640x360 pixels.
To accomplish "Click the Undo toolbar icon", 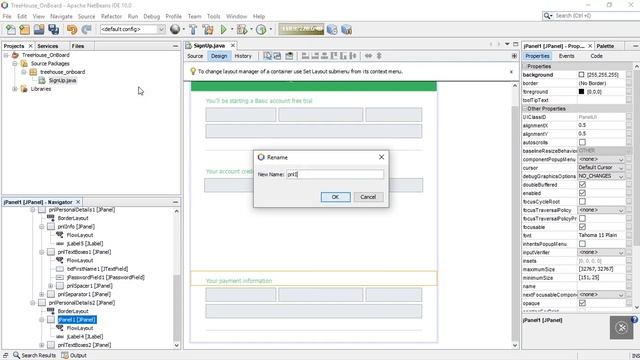I will click(x=72, y=29).
